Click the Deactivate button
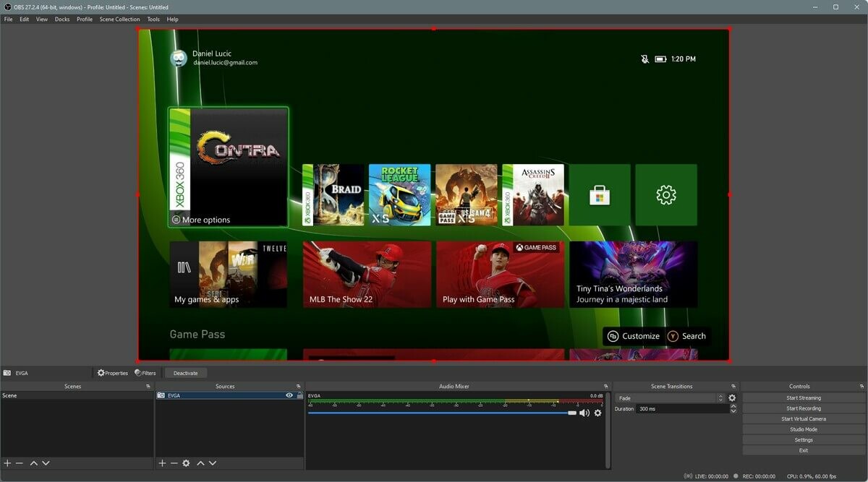 [x=186, y=374]
